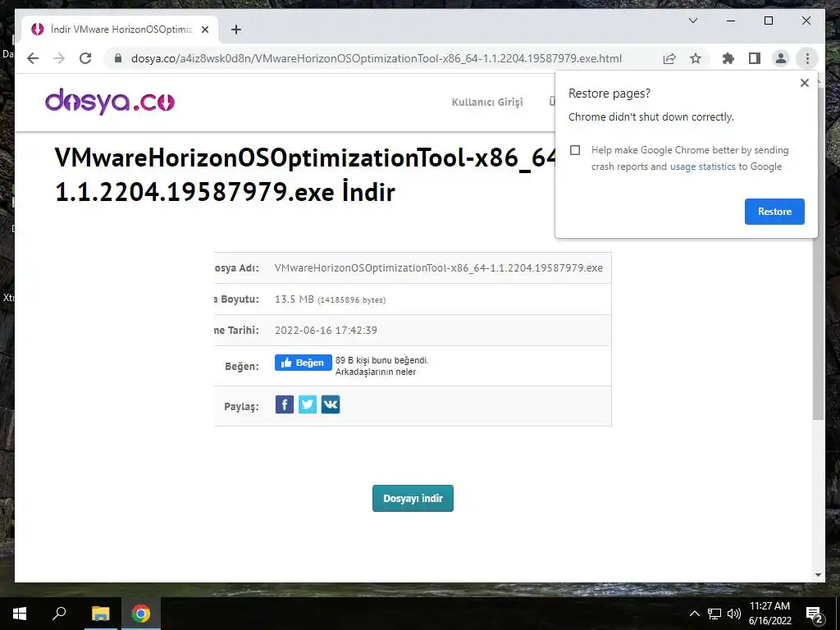
Task: Open Chrome's three-dot menu
Action: (x=807, y=58)
